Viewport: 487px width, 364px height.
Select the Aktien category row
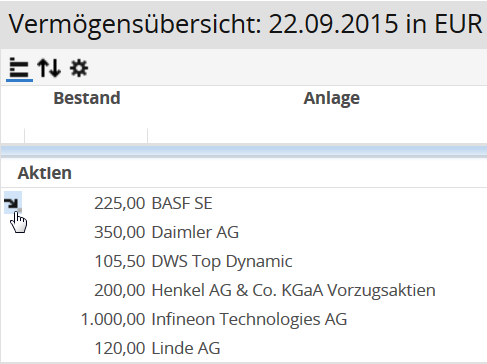244,173
